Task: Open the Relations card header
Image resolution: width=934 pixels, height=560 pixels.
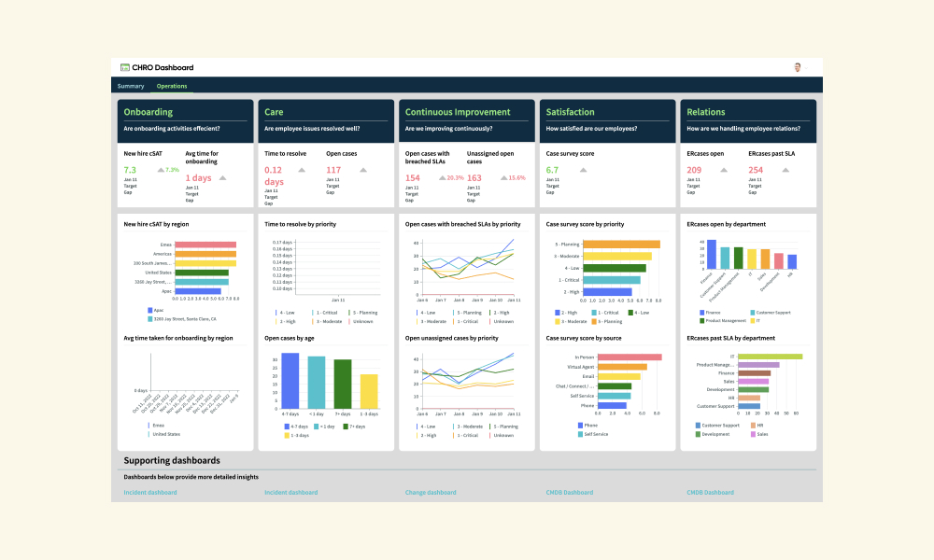Action: tap(748, 120)
